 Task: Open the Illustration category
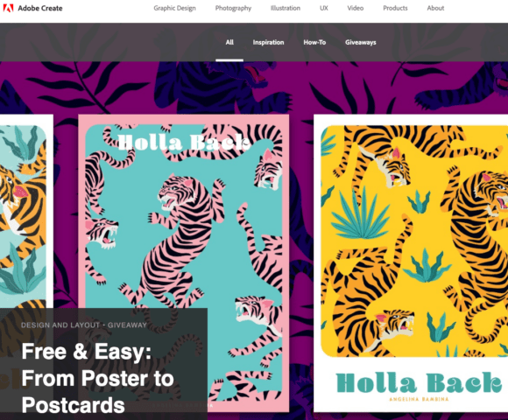286,8
